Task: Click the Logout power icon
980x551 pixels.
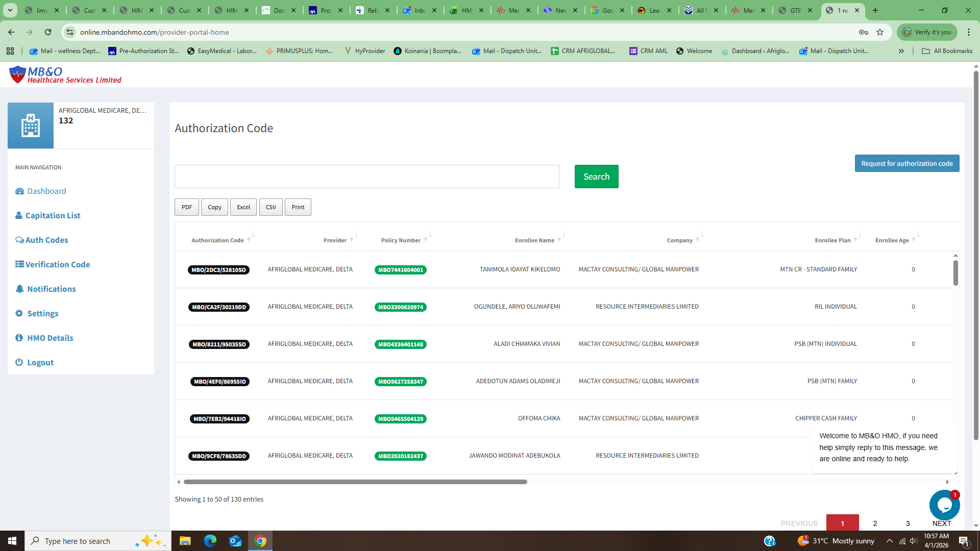Action: (x=19, y=362)
